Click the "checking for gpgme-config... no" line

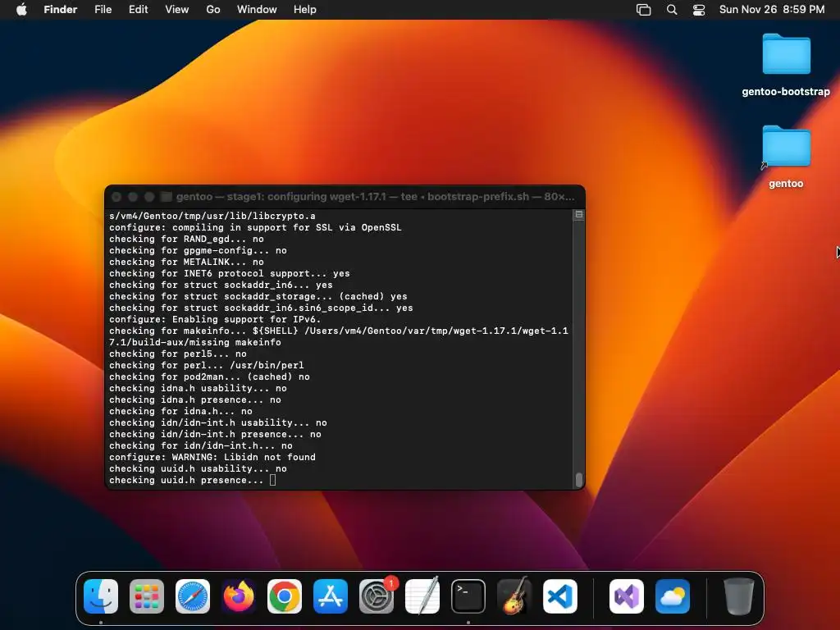(x=198, y=251)
